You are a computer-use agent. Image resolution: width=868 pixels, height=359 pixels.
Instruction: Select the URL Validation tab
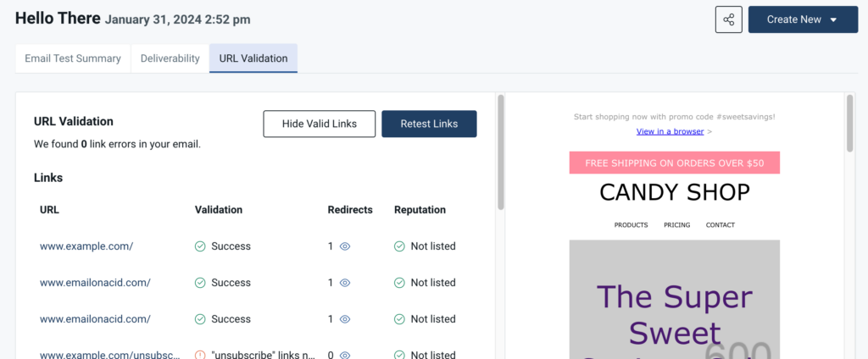(253, 58)
